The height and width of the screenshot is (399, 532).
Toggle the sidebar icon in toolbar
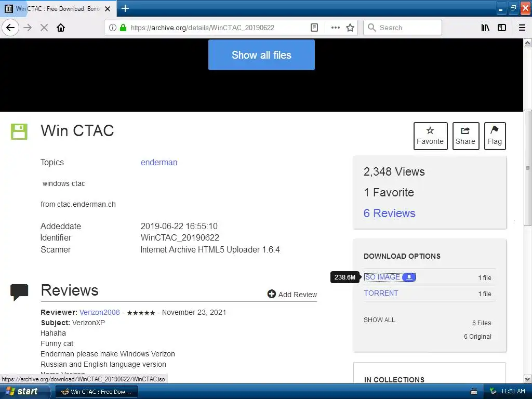pyautogui.click(x=502, y=28)
